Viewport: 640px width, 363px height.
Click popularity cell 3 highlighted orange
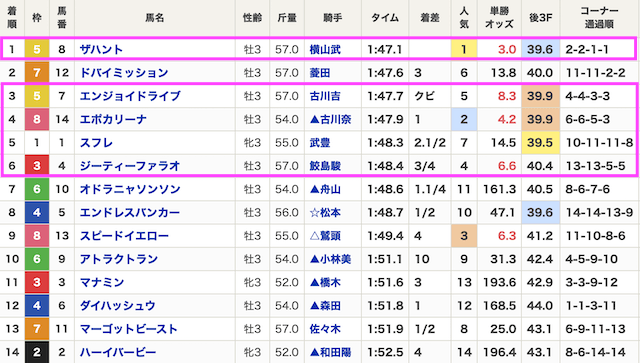tap(464, 236)
